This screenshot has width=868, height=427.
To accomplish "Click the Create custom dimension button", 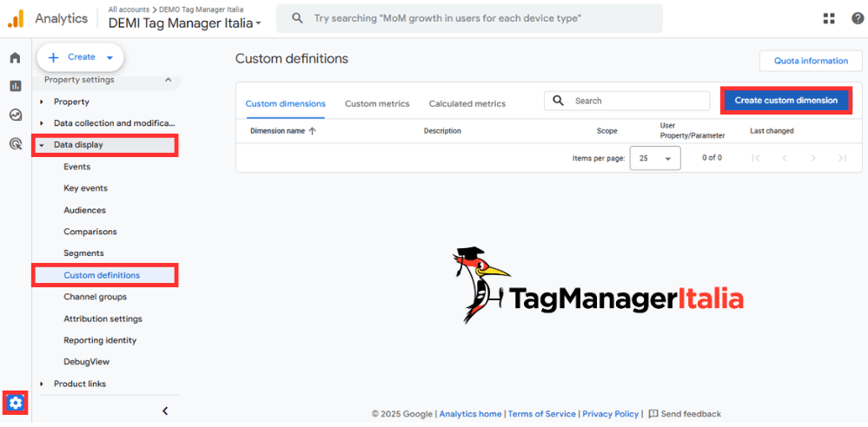I will point(786,100).
